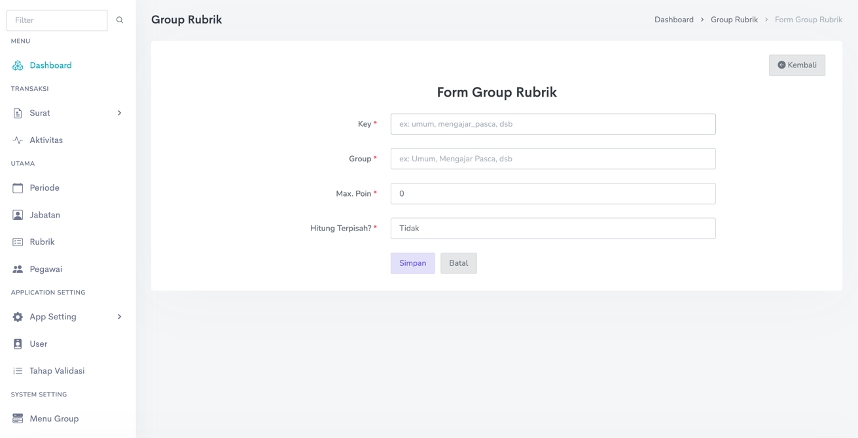Click the Dashboard icon in sidebar
Viewport: 858px width, 438px height.
coord(18,66)
